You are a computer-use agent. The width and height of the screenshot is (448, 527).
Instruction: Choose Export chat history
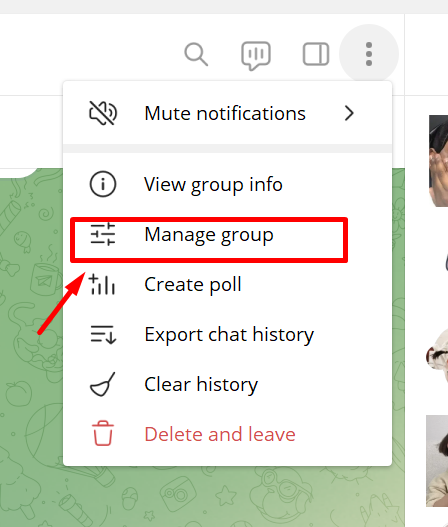228,334
